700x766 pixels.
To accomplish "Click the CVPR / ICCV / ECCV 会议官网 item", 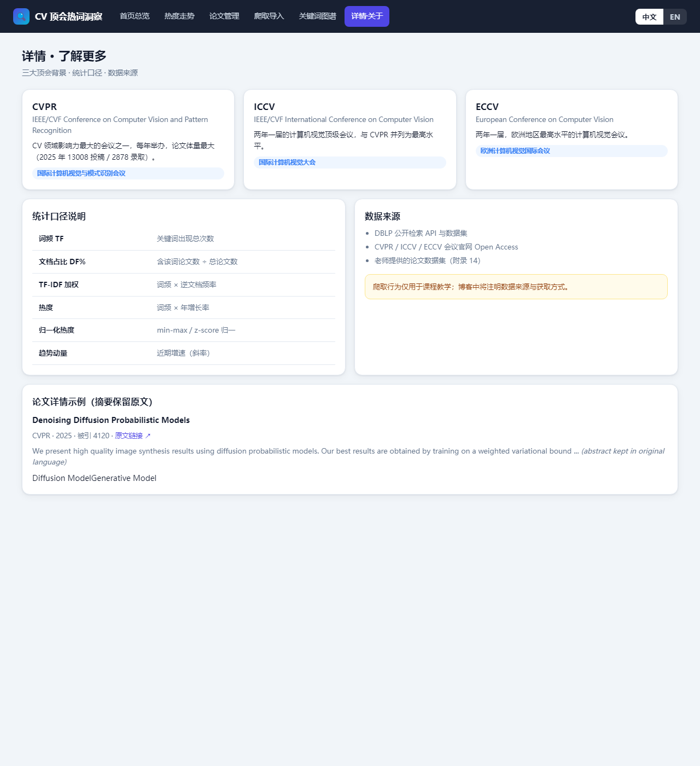I will point(446,247).
